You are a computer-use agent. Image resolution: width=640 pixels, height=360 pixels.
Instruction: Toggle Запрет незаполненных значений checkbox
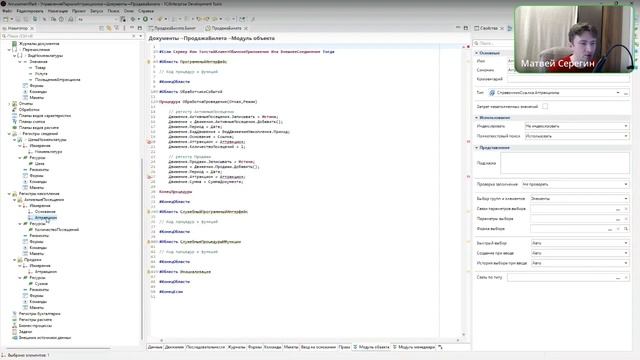(x=545, y=107)
